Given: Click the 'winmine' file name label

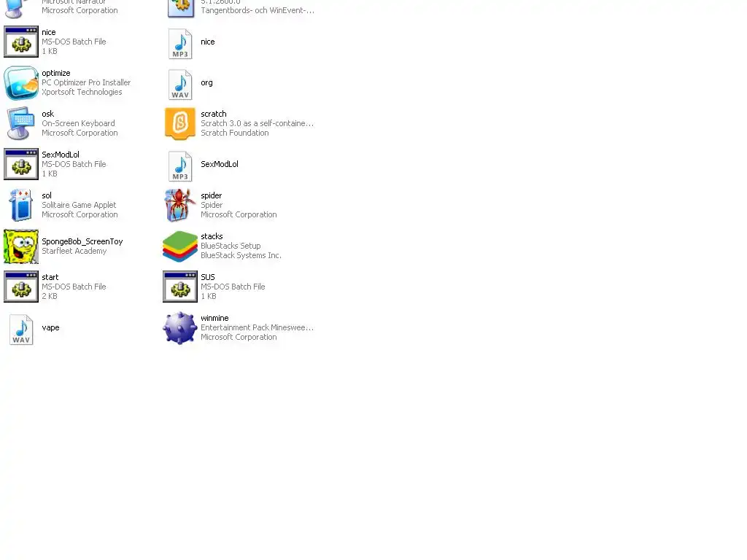Looking at the screenshot, I should point(214,318).
